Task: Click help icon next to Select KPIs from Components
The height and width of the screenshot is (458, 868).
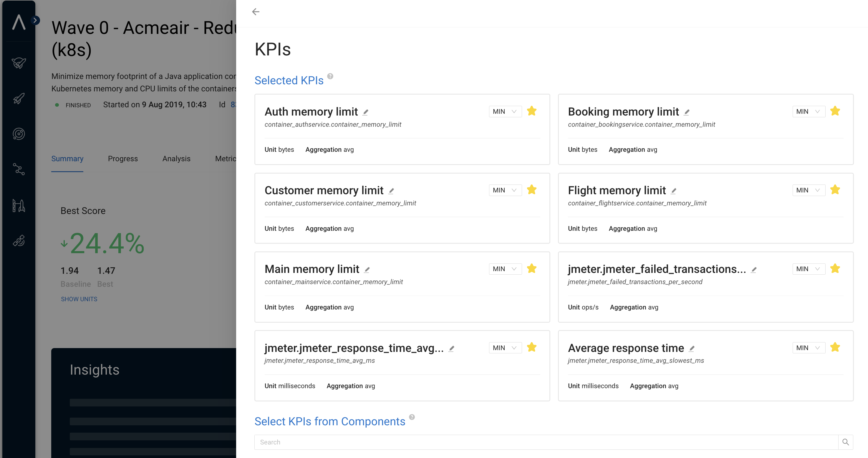Action: tap(412, 417)
